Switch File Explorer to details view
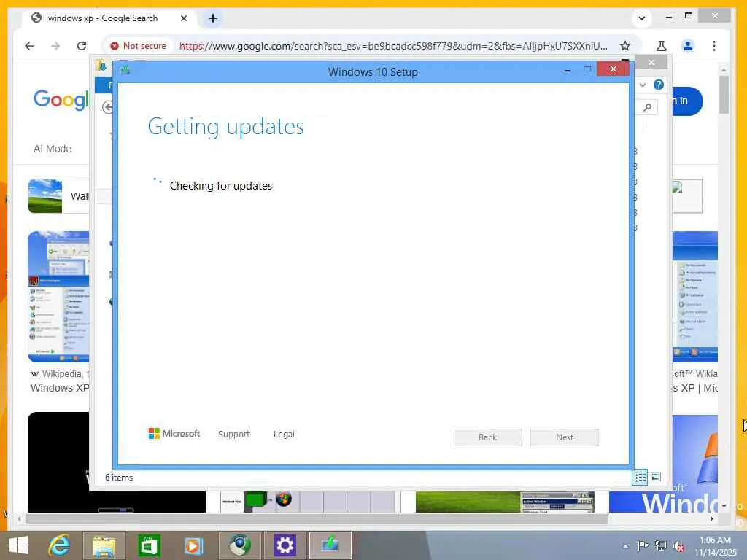 [640, 477]
